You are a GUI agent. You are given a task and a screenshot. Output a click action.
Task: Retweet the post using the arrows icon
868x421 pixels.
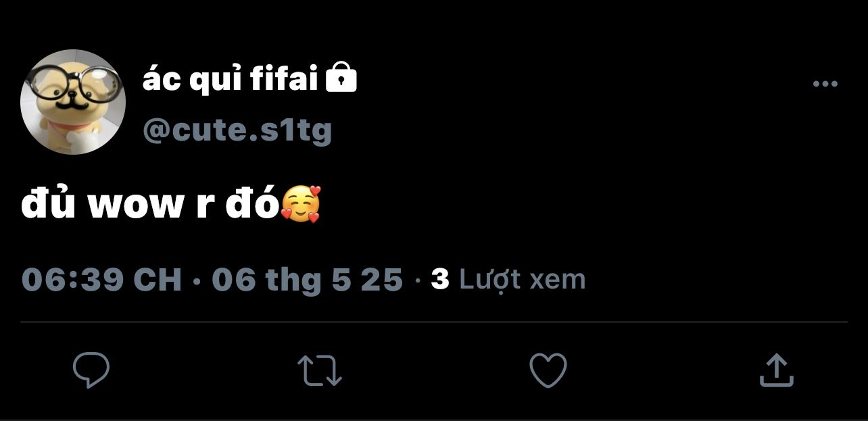click(320, 371)
